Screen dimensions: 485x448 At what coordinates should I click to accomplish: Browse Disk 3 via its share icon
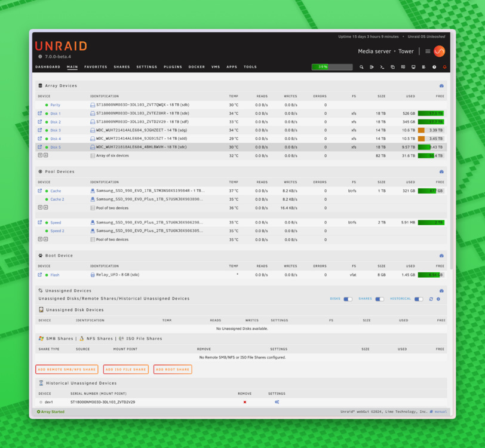pos(40,130)
